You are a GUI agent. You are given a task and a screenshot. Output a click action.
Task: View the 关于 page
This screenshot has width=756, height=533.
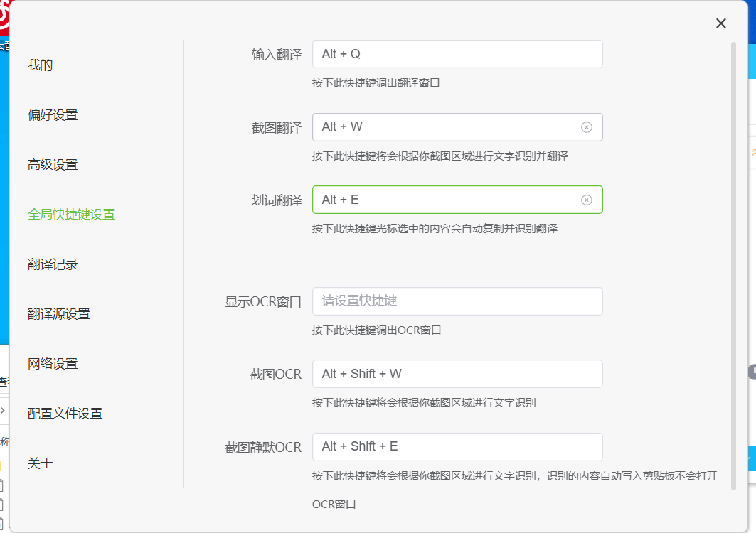point(41,463)
